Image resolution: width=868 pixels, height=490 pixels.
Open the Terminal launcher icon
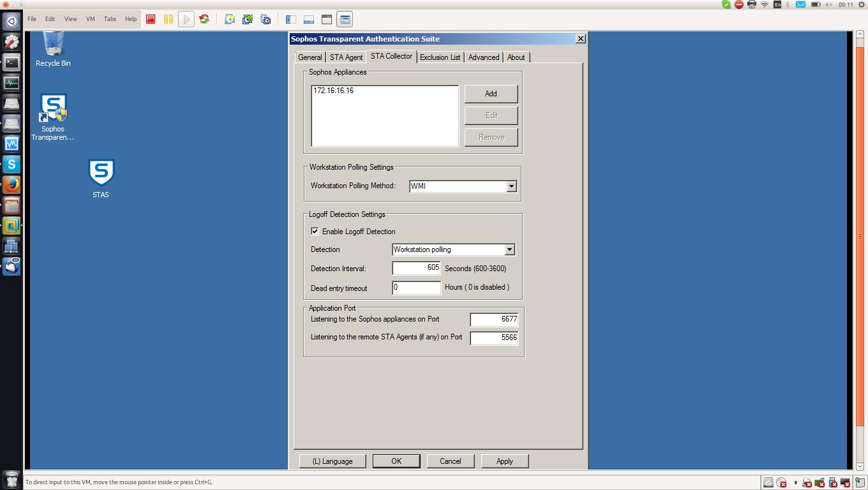11,63
